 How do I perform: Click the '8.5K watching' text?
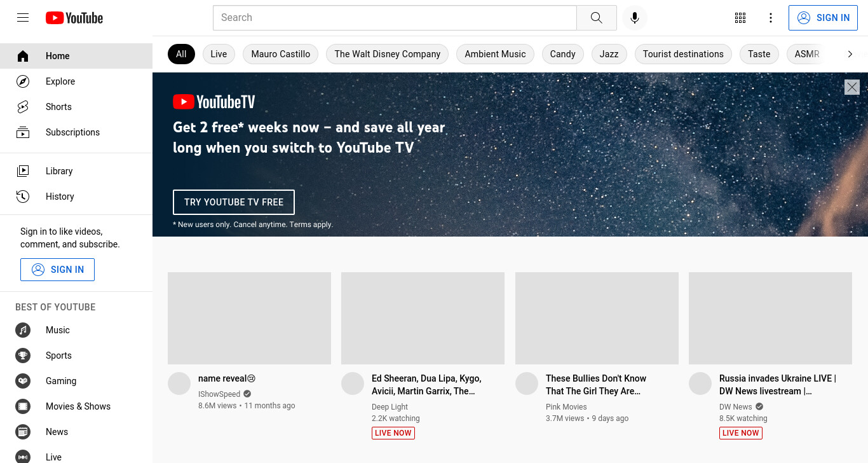743,418
